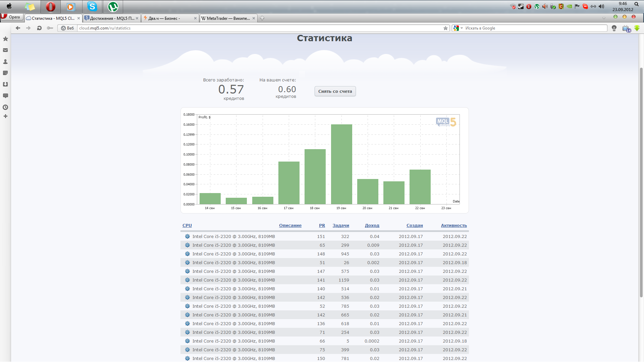
Task: Open the Downloads panel in sidebar
Action: pos(5,84)
